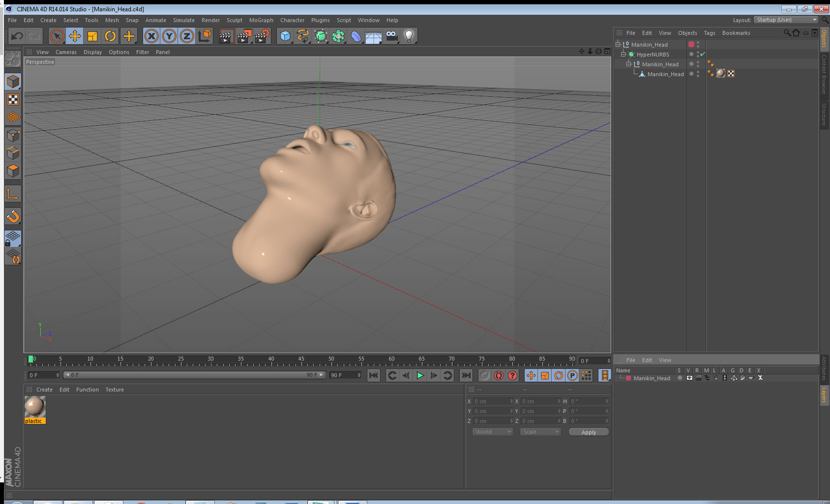Image resolution: width=830 pixels, height=504 pixels.
Task: Click the plastic material tag
Action: click(720, 73)
